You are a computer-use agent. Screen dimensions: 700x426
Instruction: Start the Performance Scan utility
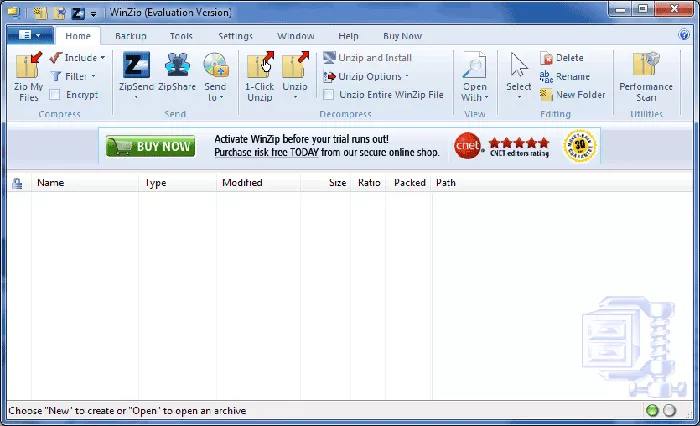click(x=646, y=76)
